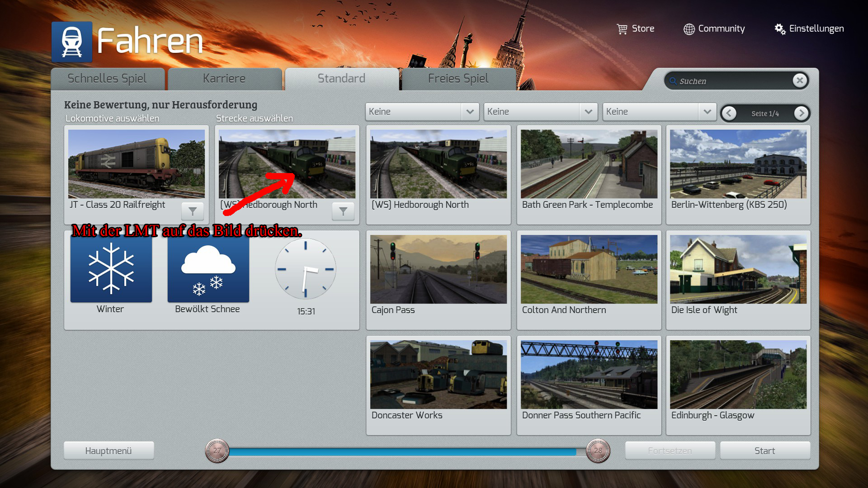868x488 pixels.
Task: Return to Hauptmenü
Action: pyautogui.click(x=108, y=450)
